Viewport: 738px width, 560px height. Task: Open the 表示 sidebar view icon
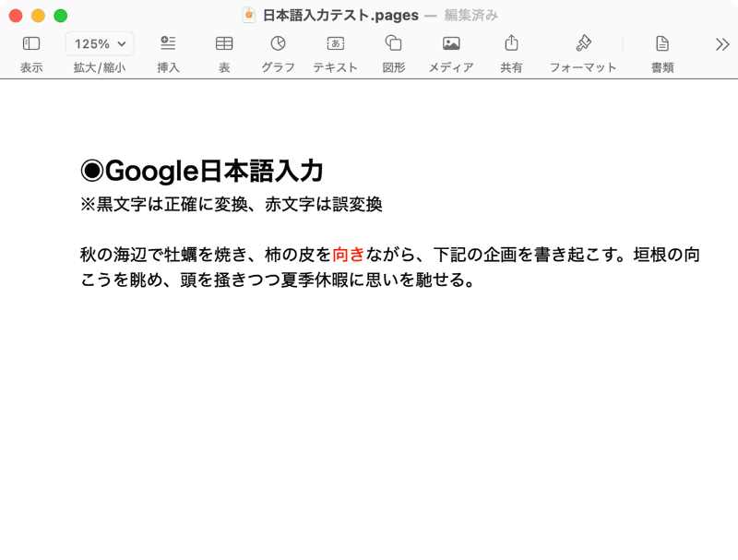click(31, 43)
